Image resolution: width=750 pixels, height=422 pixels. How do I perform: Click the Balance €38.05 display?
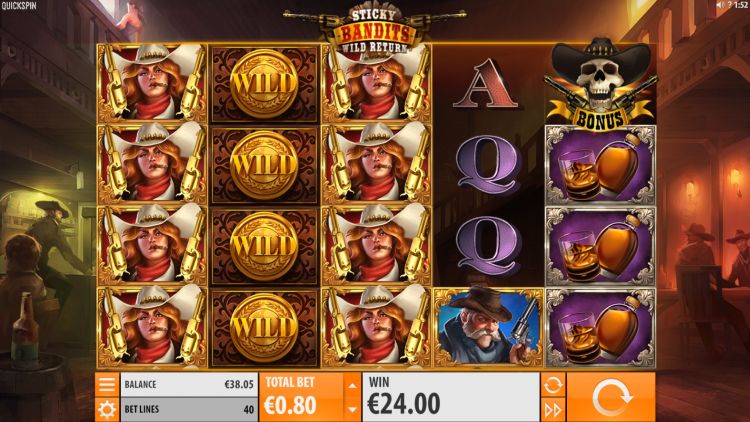189,385
